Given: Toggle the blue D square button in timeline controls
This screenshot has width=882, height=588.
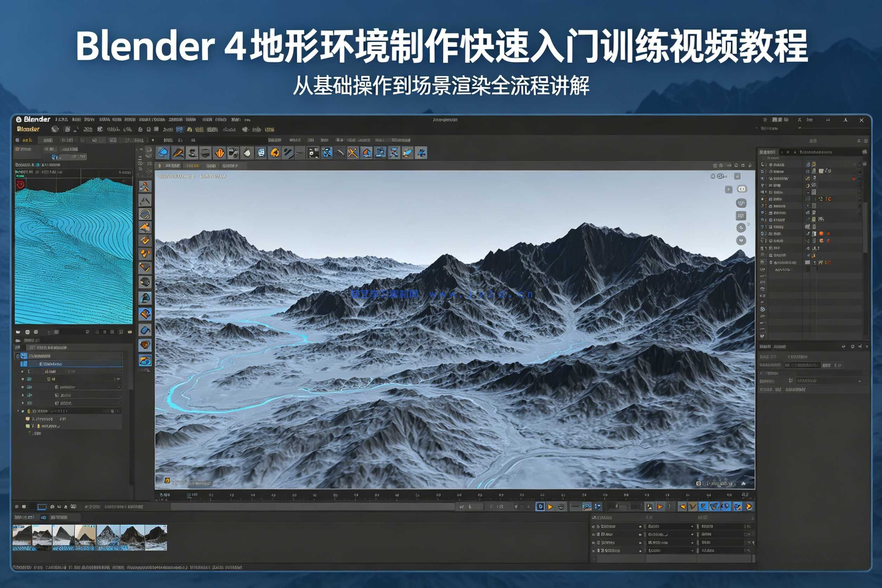Looking at the screenshot, I should tap(541, 507).
